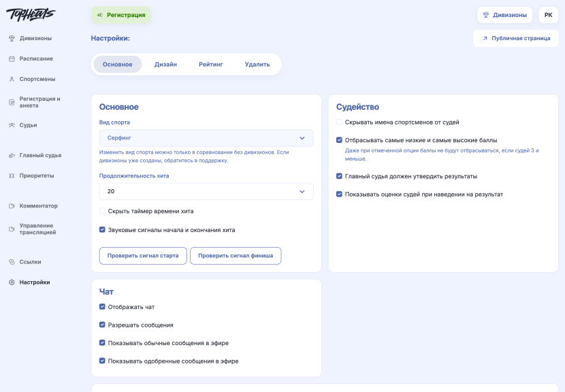Viewport: 565px width, 392px height.
Task: Toggle Скрыть таймер времени хита checkbox
Action: click(102, 211)
